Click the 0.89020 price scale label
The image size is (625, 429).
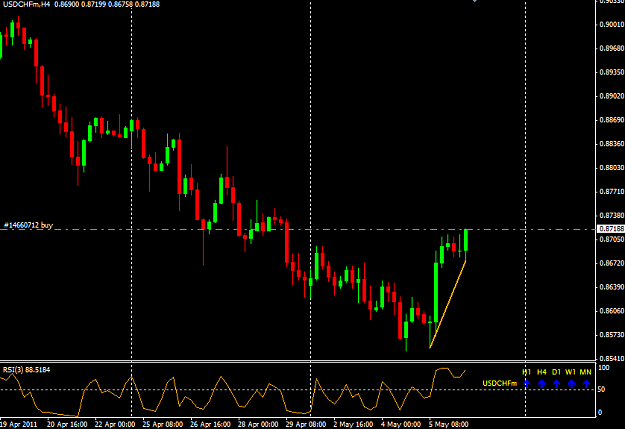pyautogui.click(x=612, y=96)
